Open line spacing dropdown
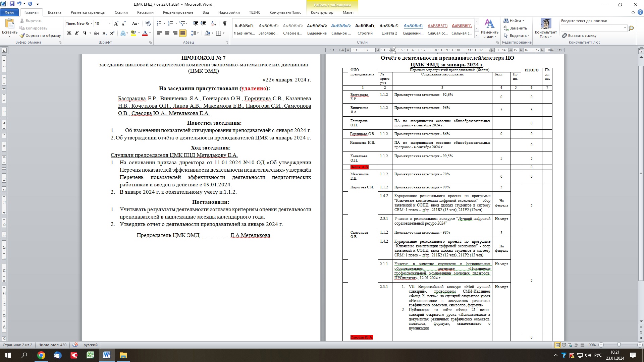 click(x=195, y=33)
